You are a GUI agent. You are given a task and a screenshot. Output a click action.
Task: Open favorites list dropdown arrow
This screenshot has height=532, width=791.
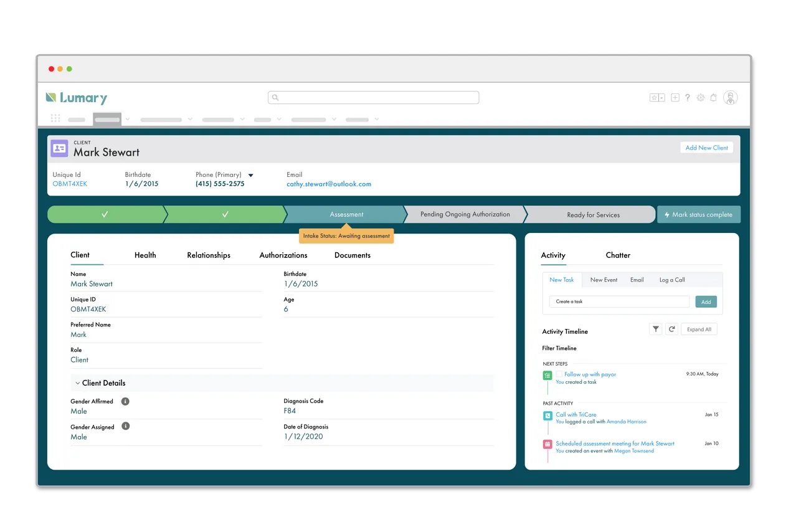(661, 98)
